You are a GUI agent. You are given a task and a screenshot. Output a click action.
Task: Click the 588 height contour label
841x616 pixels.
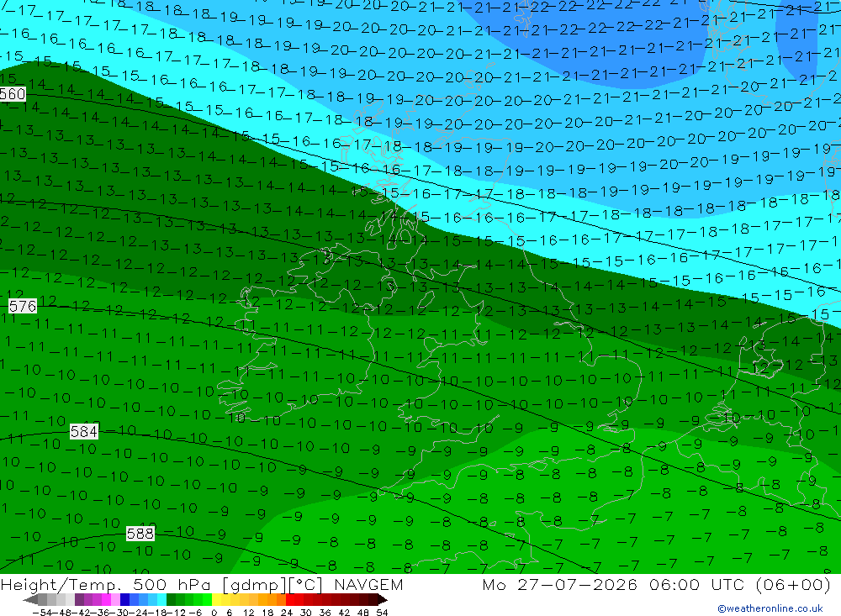pos(140,534)
